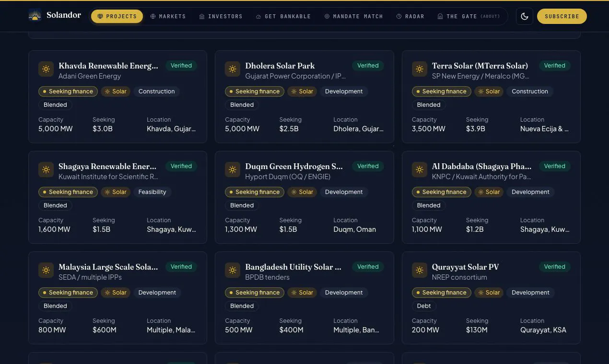
Task: Click Development tag on Dholera Solar Park card
Action: (344, 91)
